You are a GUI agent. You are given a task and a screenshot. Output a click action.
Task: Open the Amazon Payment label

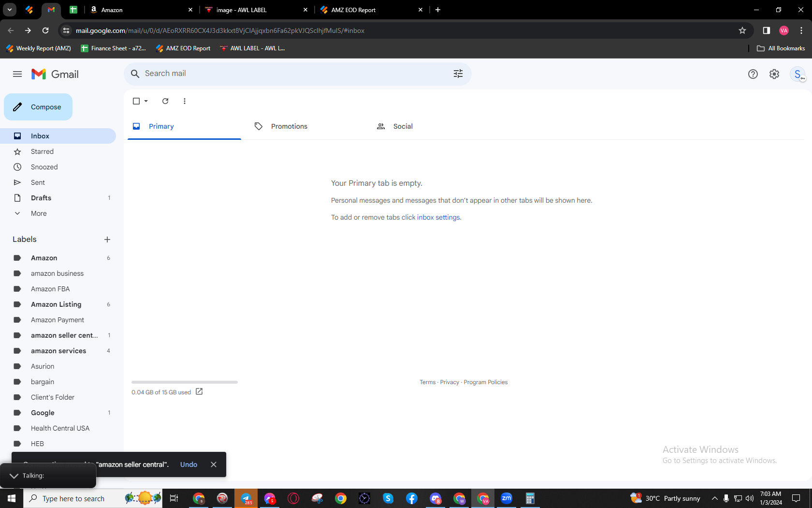[x=58, y=320]
